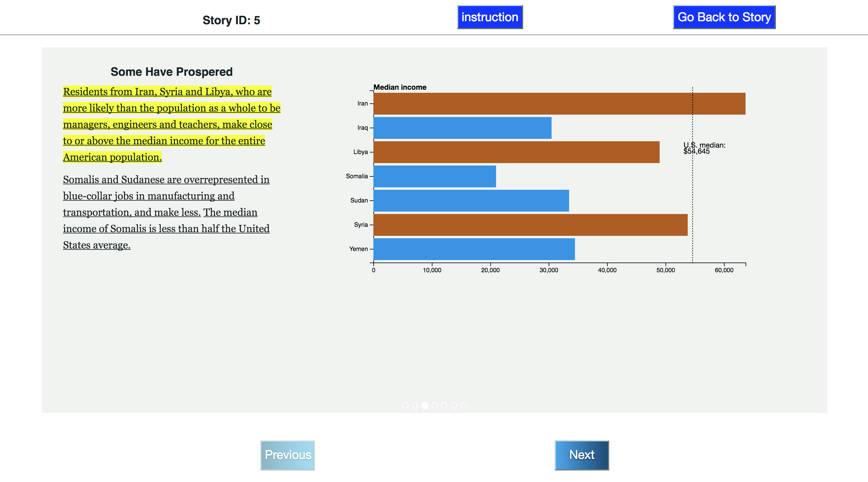This screenshot has width=868, height=482.
Task: Select the blue Yemen bar
Action: point(474,249)
